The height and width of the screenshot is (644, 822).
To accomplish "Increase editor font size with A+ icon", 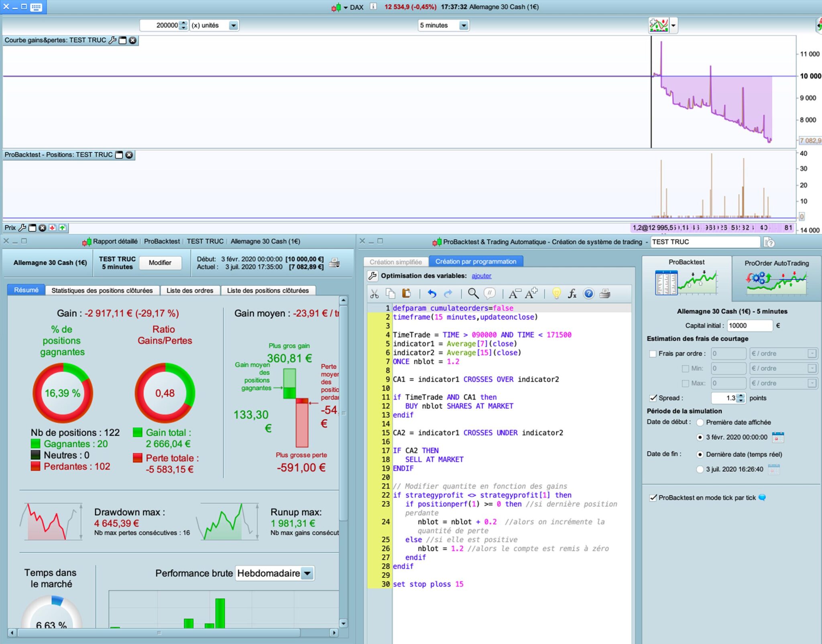I will (x=531, y=294).
